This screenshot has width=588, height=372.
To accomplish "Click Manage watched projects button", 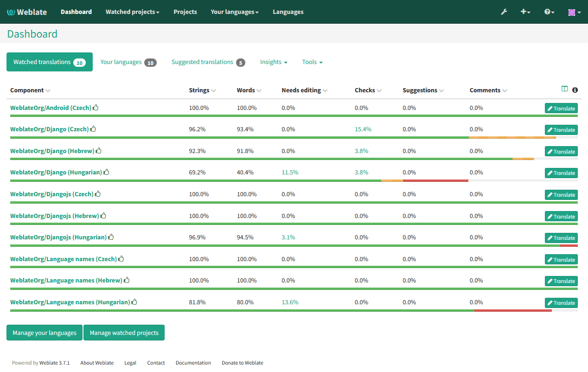I will [x=124, y=333].
